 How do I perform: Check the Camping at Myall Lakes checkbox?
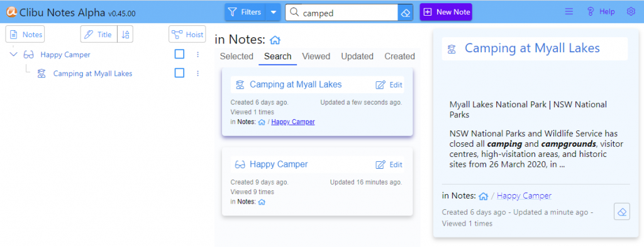[x=179, y=73]
